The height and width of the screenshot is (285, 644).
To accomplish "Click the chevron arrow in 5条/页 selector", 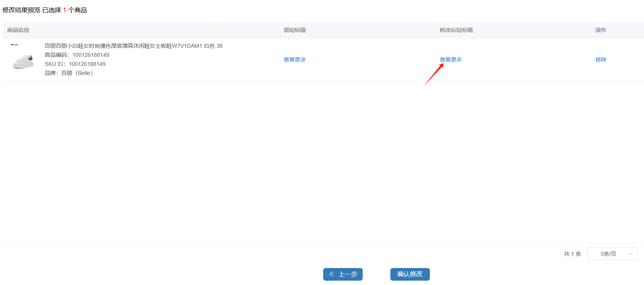I will [631, 254].
